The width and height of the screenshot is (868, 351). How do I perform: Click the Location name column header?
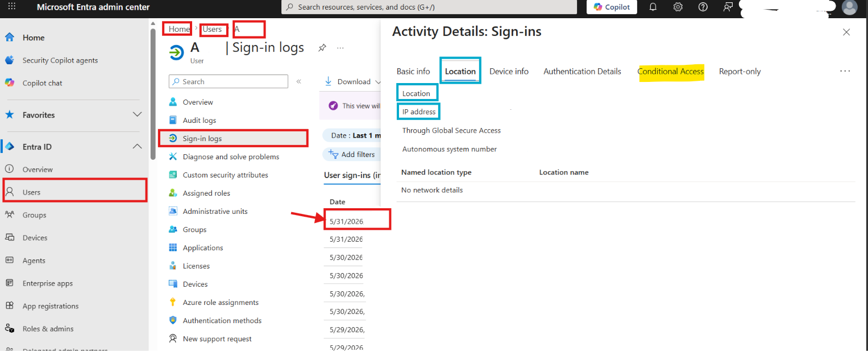click(564, 172)
